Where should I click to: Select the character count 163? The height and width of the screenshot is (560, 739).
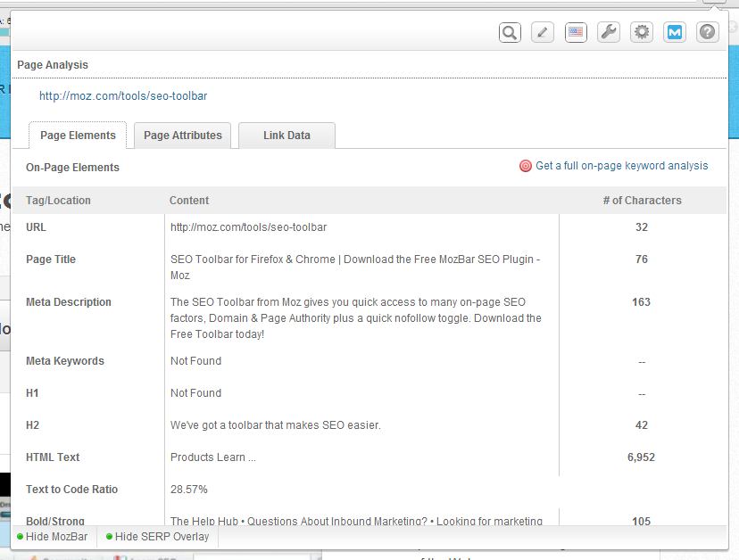[x=641, y=302]
